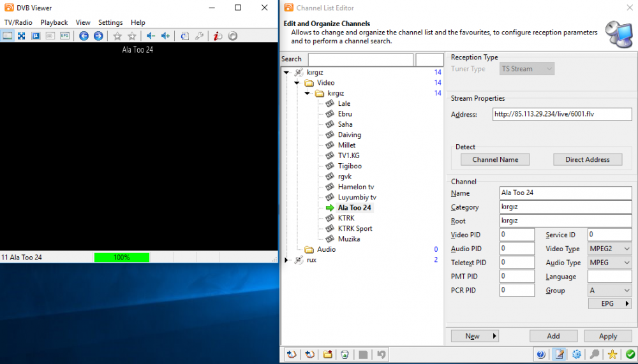
Task: Select the Hamelon tv channel
Action: click(x=355, y=187)
